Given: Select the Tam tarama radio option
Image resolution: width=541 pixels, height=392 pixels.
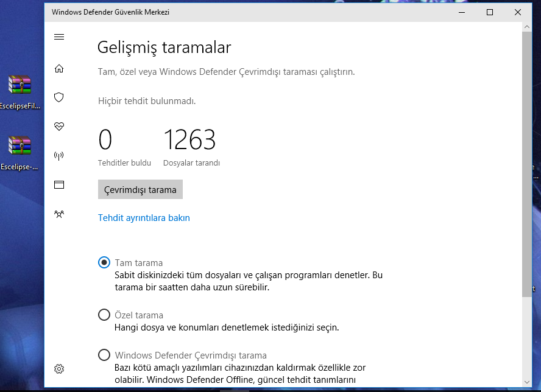Looking at the screenshot, I should [104, 263].
